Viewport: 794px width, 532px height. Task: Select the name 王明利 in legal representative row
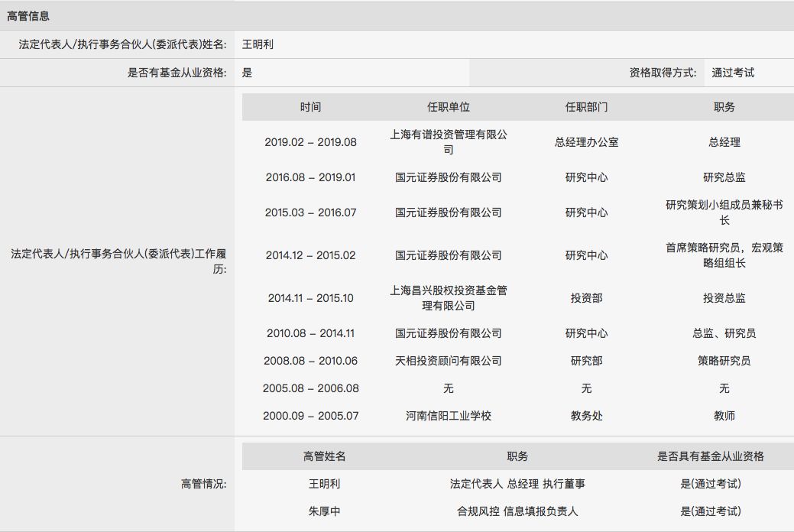[x=258, y=44]
